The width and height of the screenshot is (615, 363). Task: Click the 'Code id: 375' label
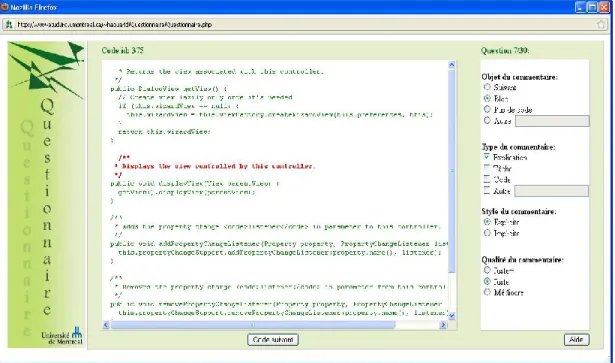tap(122, 50)
